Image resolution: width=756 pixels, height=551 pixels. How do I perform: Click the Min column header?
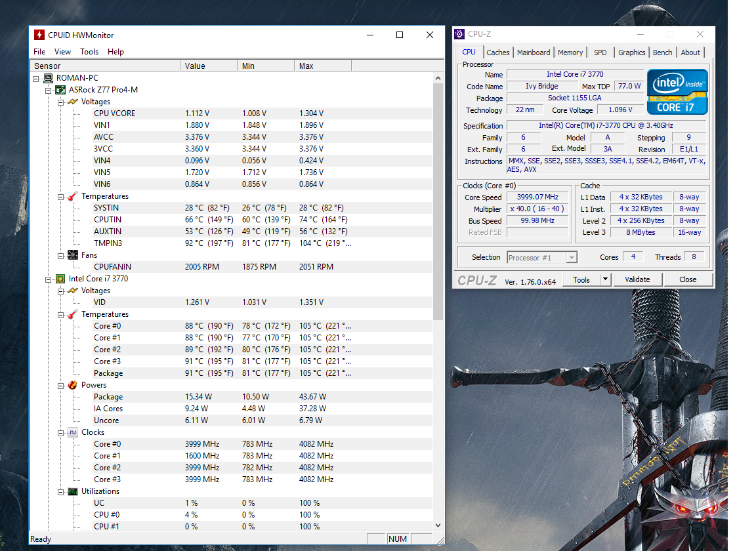(x=266, y=66)
